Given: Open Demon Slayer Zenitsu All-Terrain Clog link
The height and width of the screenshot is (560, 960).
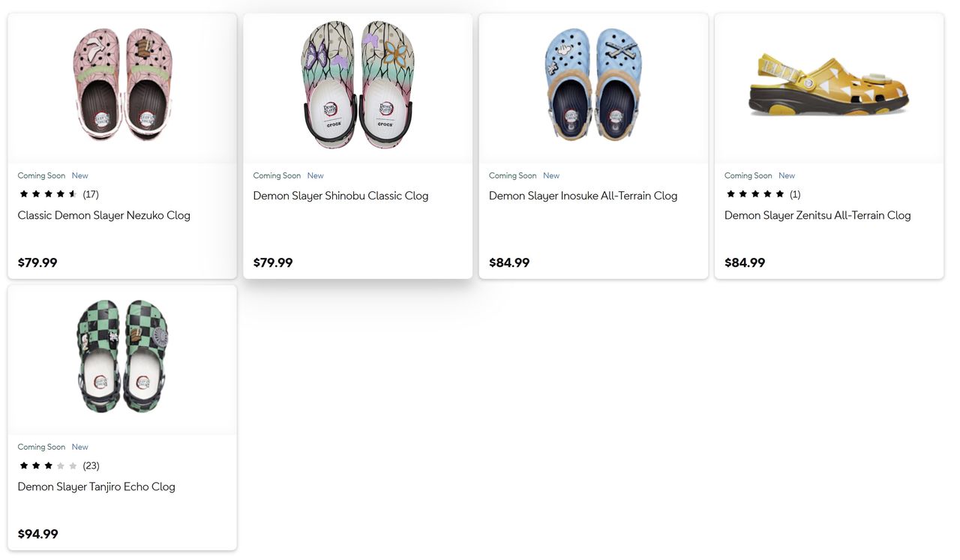Looking at the screenshot, I should point(817,215).
